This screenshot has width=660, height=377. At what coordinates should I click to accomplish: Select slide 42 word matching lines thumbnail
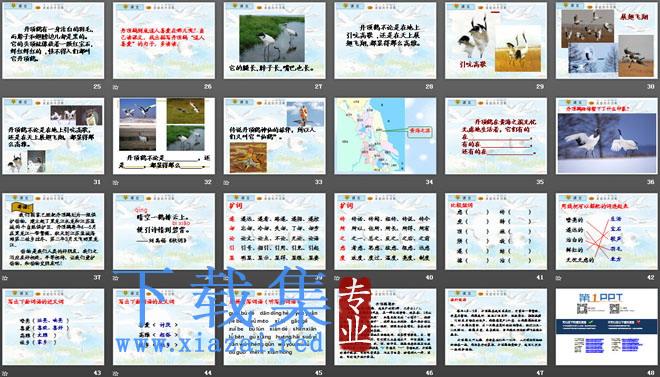(607, 231)
